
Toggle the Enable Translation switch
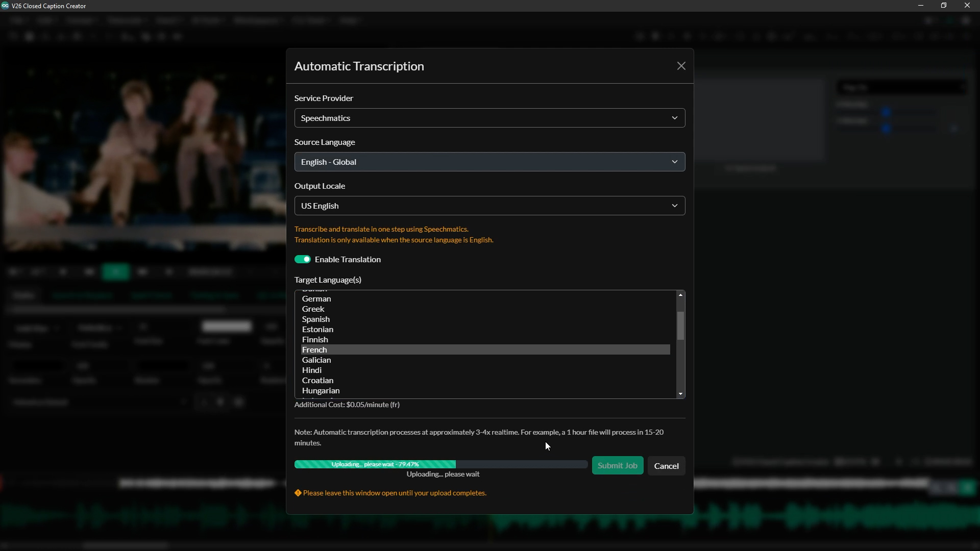(303, 260)
